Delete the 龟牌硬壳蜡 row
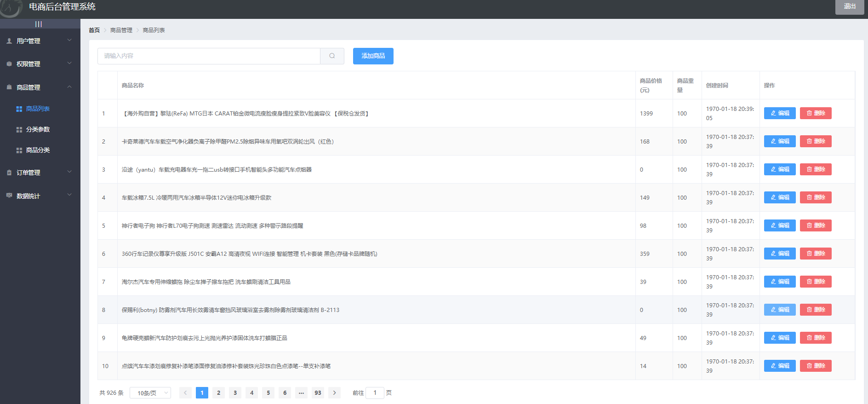 click(x=816, y=338)
